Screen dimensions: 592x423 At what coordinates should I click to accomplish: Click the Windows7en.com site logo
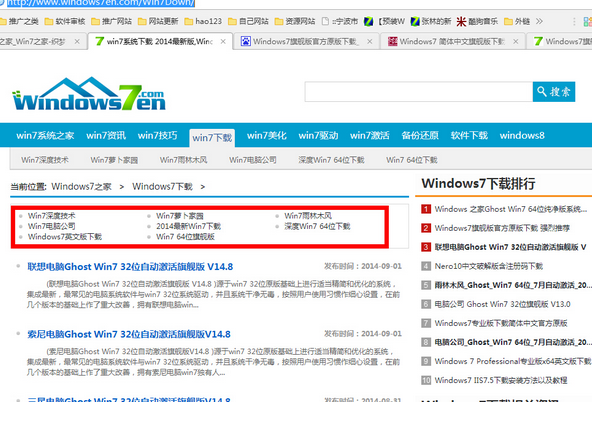pyautogui.click(x=89, y=94)
